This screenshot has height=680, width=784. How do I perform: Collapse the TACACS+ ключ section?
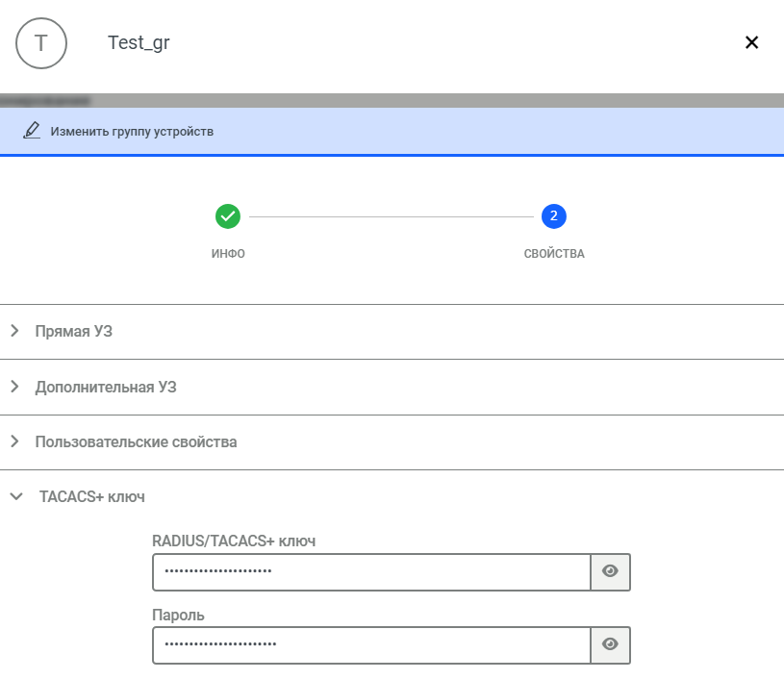(x=392, y=496)
